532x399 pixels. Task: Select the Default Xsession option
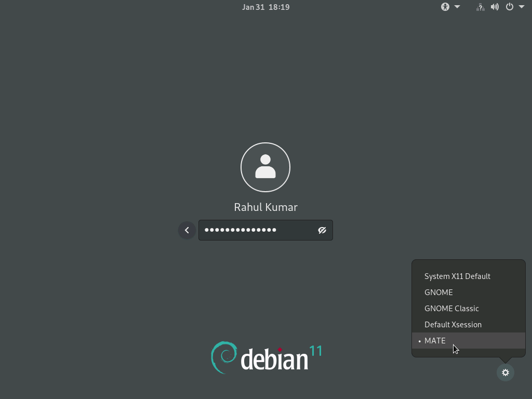(x=453, y=324)
